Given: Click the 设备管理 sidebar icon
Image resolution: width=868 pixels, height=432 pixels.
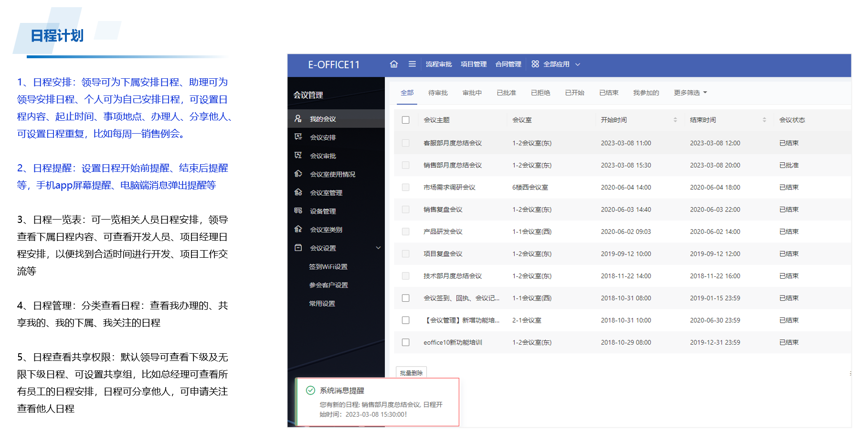Looking at the screenshot, I should [298, 211].
